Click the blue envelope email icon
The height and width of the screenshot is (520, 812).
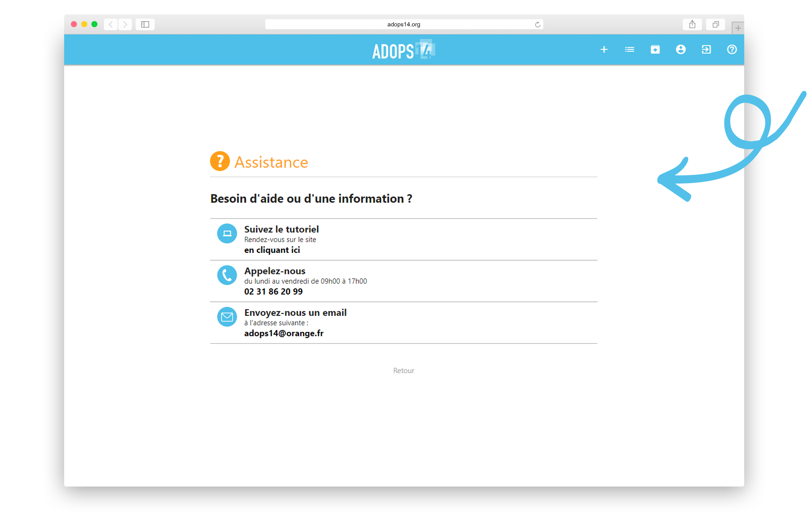227,317
